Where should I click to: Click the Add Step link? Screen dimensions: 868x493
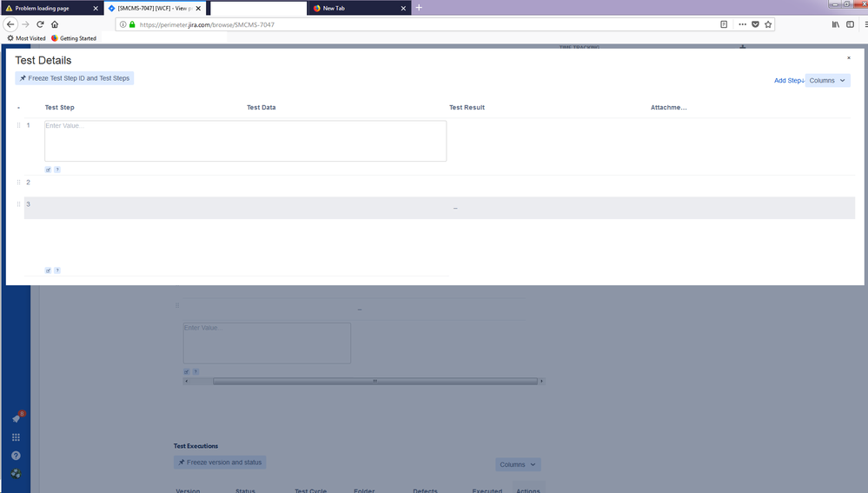[789, 80]
